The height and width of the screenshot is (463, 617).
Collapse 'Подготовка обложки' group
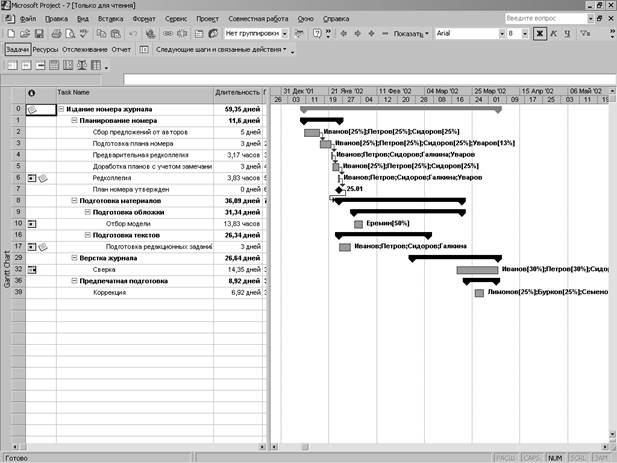(87, 212)
